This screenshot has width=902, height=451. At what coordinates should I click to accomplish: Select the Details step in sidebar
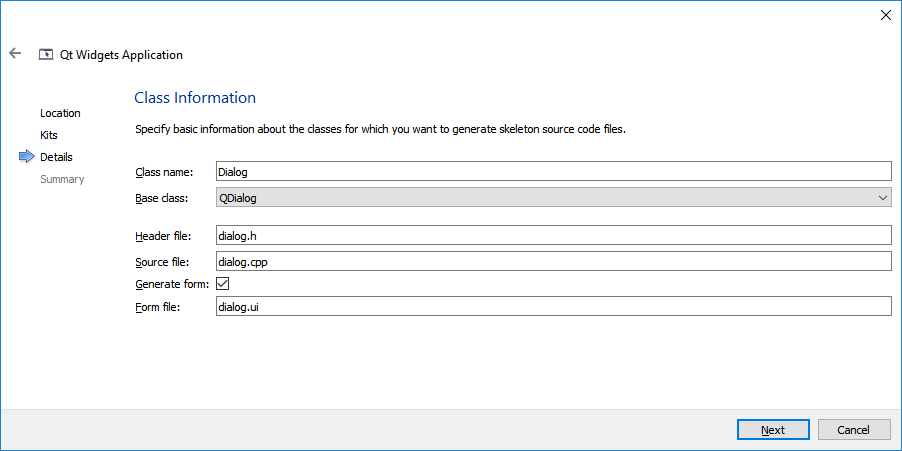pos(56,157)
